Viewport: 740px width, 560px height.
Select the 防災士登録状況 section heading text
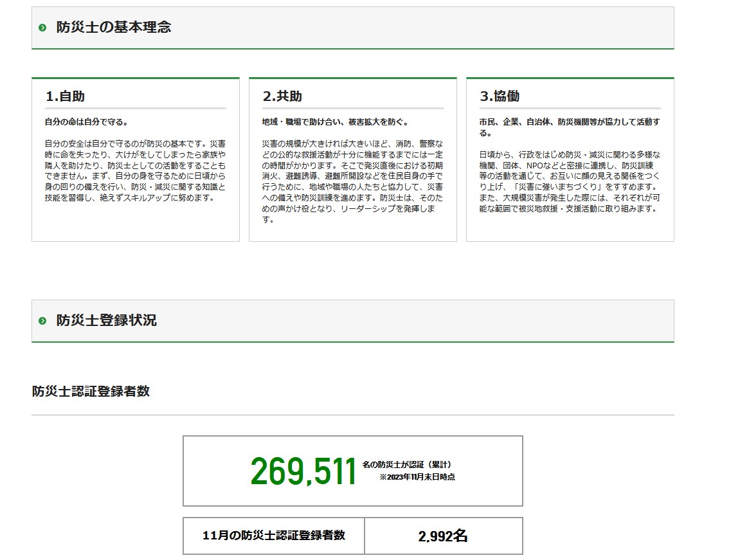pos(106,320)
